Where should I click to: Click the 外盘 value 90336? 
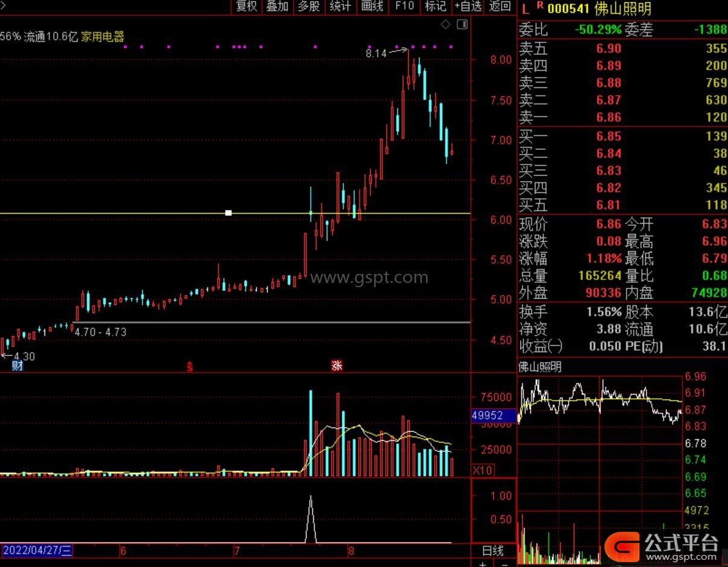pyautogui.click(x=604, y=293)
